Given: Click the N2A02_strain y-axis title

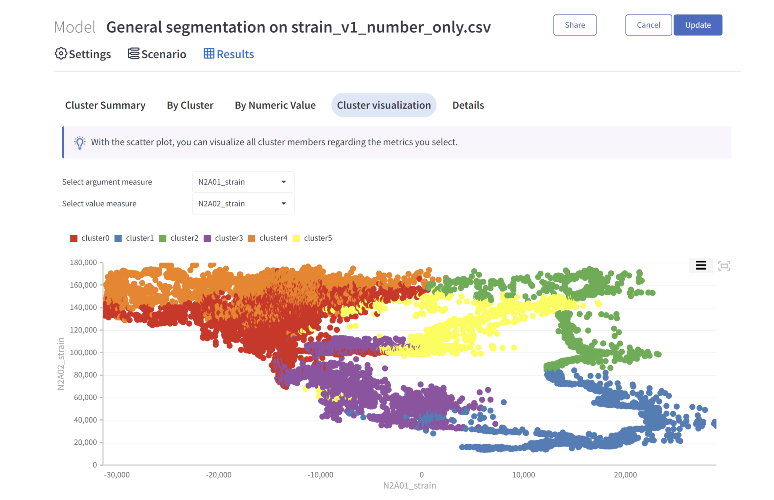Looking at the screenshot, I should tap(61, 364).
